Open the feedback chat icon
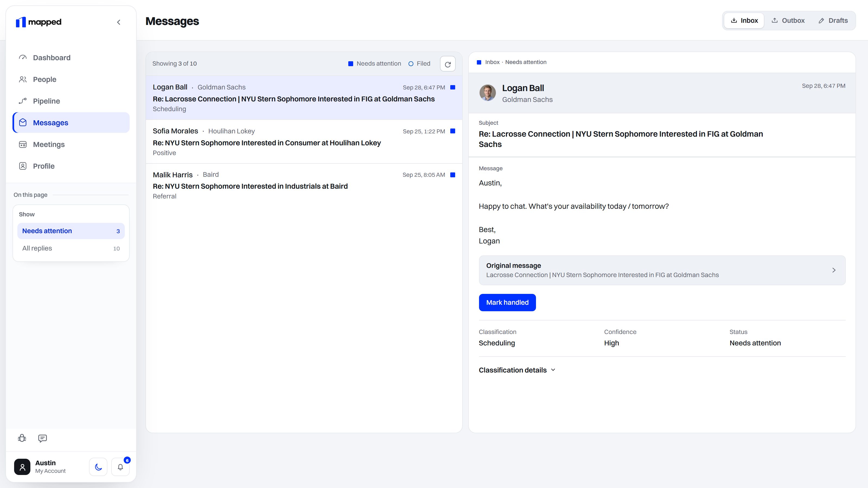 pos(43,438)
